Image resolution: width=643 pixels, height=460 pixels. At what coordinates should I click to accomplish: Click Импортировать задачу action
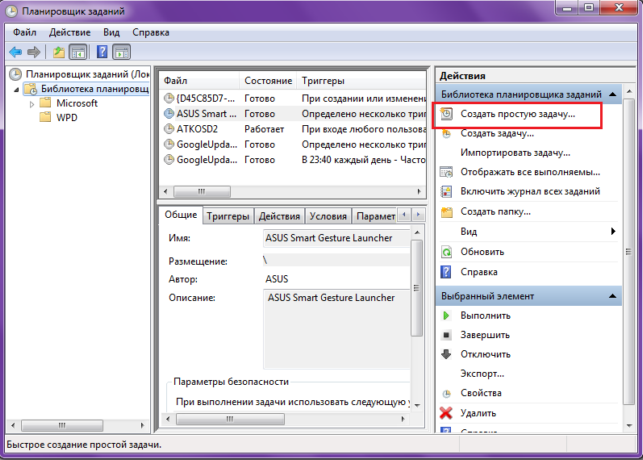[x=515, y=153]
